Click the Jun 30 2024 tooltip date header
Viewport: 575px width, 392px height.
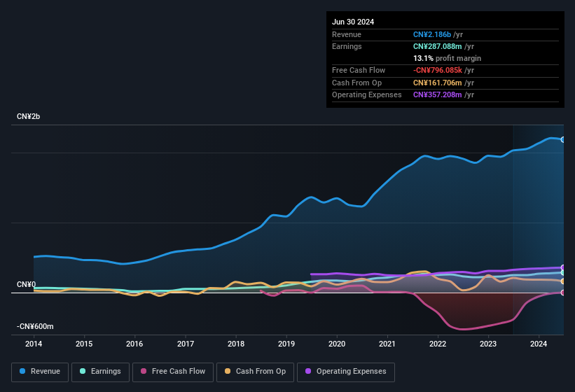coord(353,22)
